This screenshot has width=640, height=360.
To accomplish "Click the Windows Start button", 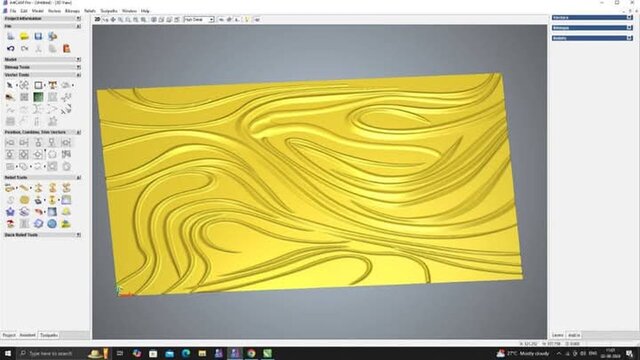I will 8,353.
